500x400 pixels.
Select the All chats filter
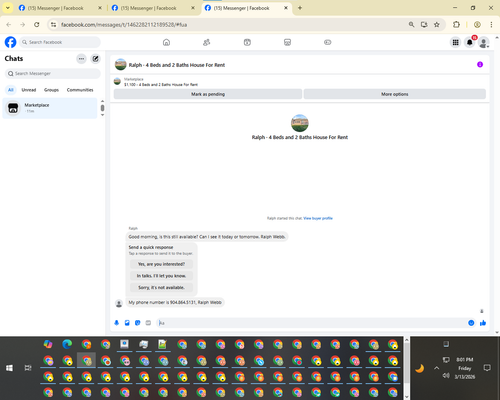(11, 90)
